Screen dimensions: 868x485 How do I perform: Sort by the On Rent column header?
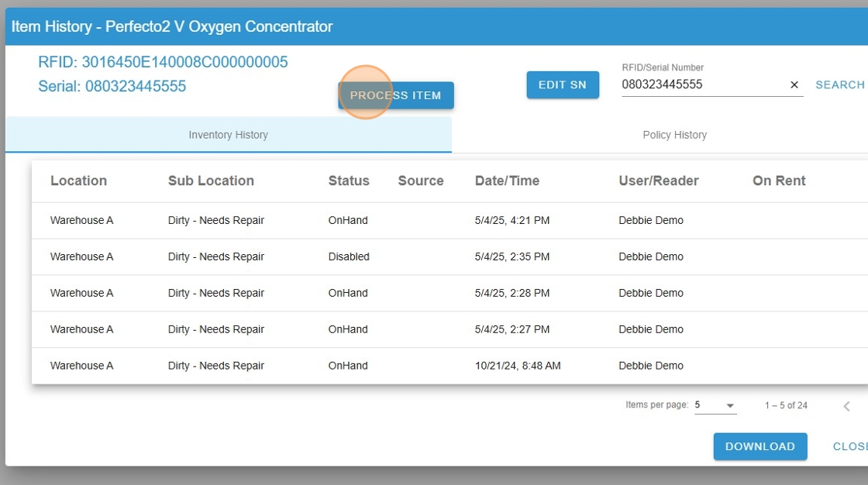click(779, 181)
